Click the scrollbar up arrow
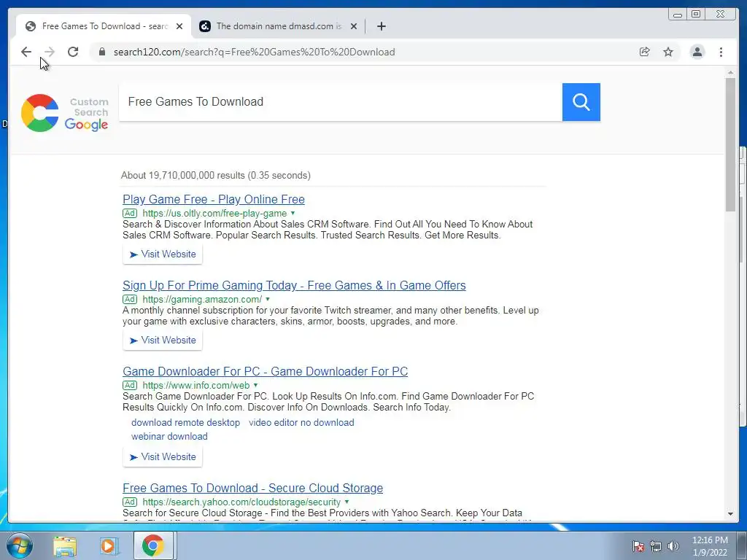747x560 pixels. click(730, 72)
